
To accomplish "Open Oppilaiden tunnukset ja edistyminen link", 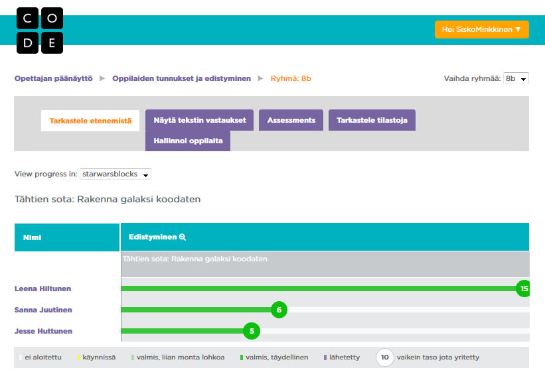I will tap(181, 78).
